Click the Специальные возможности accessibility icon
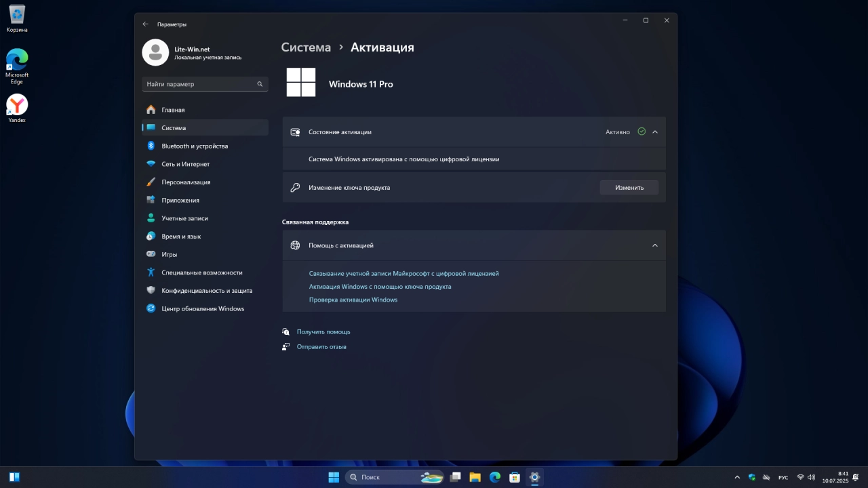Screen dimensions: 868x488 (x=151, y=272)
